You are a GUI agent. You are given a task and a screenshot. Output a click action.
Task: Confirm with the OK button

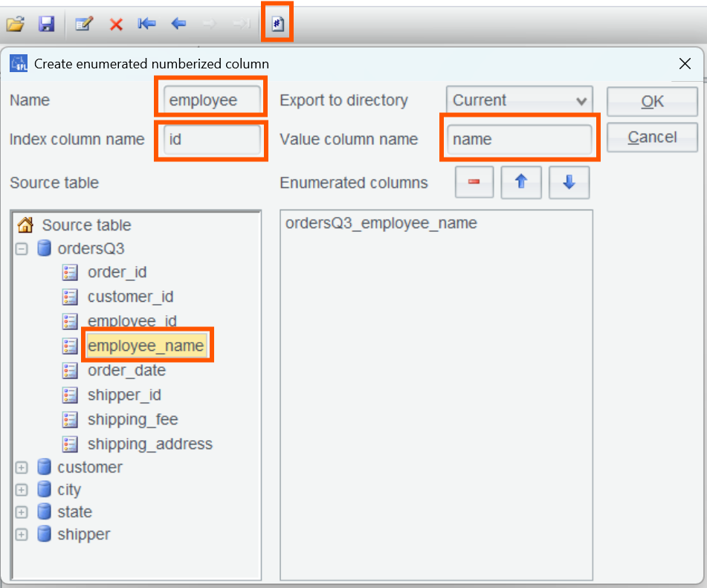pos(652,101)
